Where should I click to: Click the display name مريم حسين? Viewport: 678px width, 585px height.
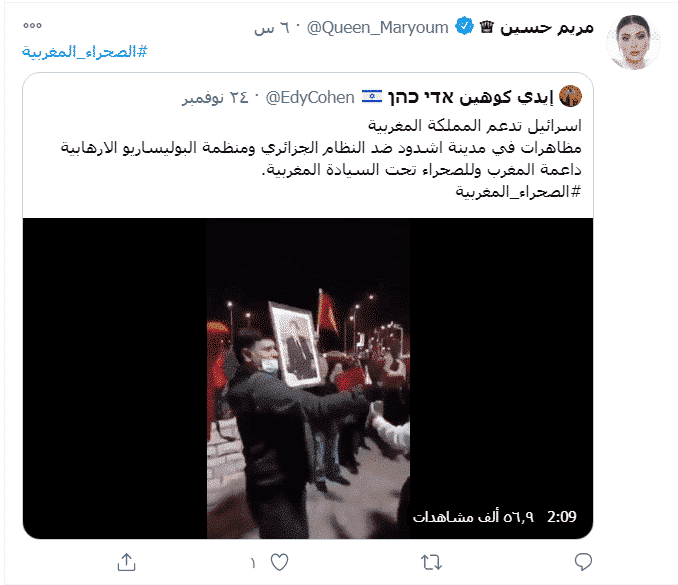click(547, 28)
